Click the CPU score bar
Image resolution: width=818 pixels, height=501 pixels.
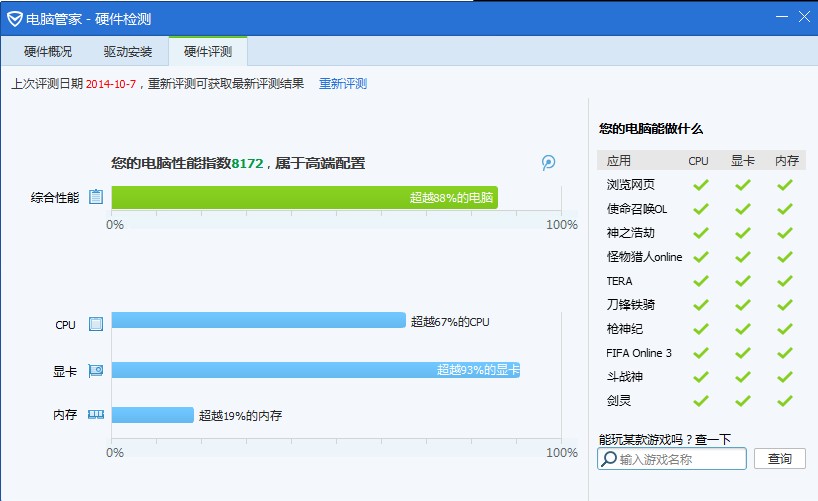pyautogui.click(x=259, y=320)
